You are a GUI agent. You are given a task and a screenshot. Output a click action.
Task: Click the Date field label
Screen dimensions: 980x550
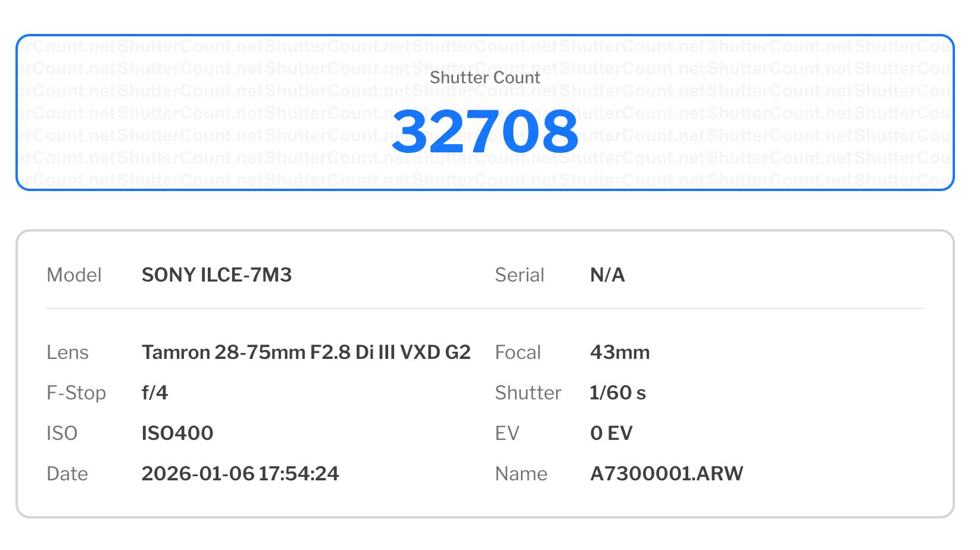[x=67, y=474]
